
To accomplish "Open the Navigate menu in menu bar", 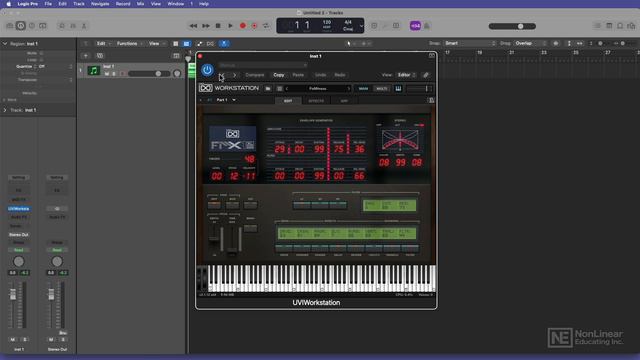I will pyautogui.click(x=100, y=4).
